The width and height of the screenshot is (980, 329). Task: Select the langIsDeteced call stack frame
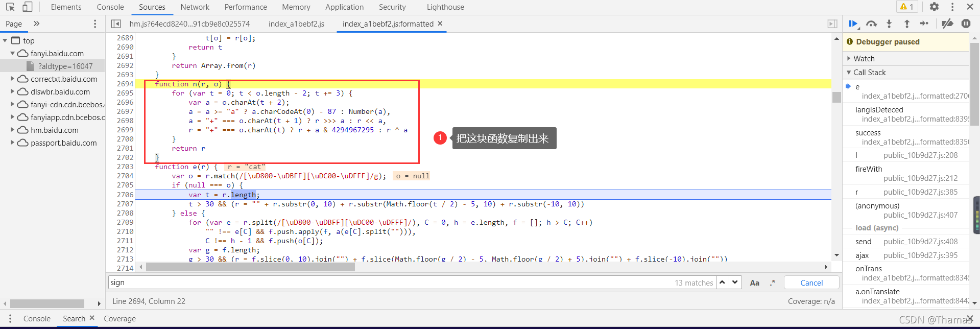(906, 114)
